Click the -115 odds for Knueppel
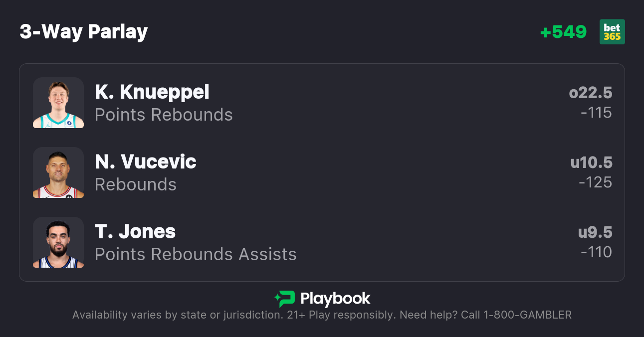 tap(596, 113)
